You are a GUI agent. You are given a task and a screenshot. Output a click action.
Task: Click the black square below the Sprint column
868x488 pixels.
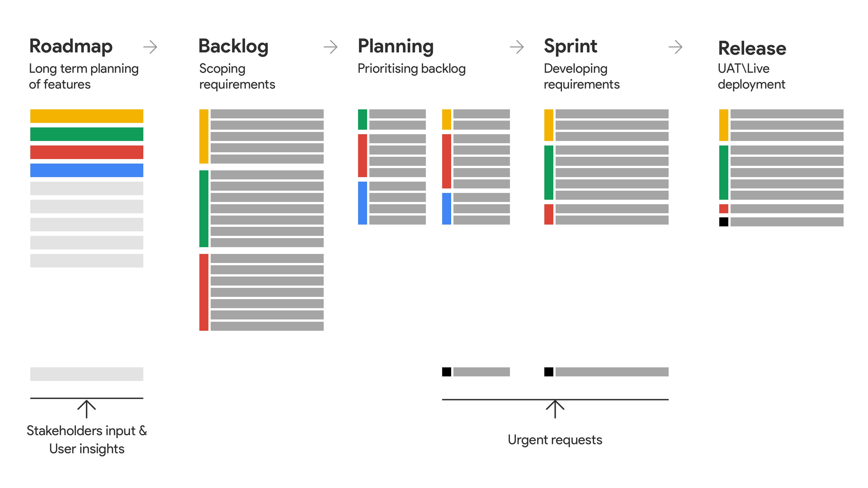coord(549,372)
